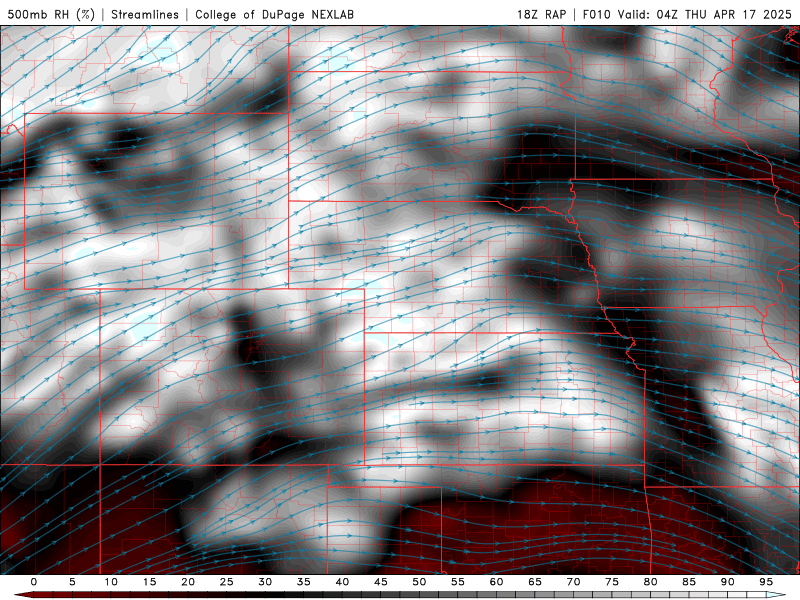Click the '60' value on the RH color scale
The width and height of the screenshot is (800, 600).
pyautogui.click(x=496, y=582)
